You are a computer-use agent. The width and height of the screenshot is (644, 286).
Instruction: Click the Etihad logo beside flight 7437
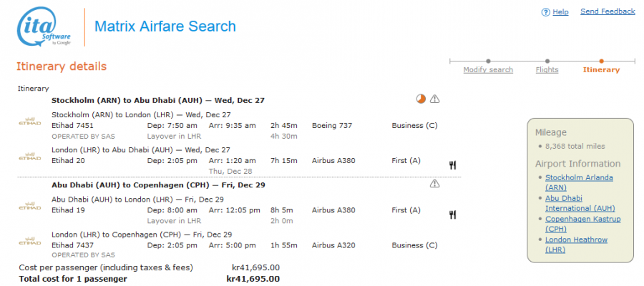pyautogui.click(x=29, y=245)
